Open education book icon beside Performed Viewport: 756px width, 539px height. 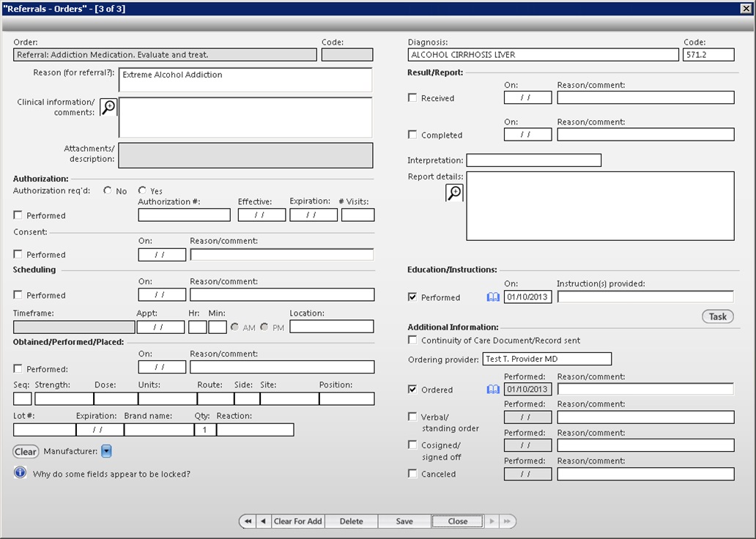click(x=493, y=297)
